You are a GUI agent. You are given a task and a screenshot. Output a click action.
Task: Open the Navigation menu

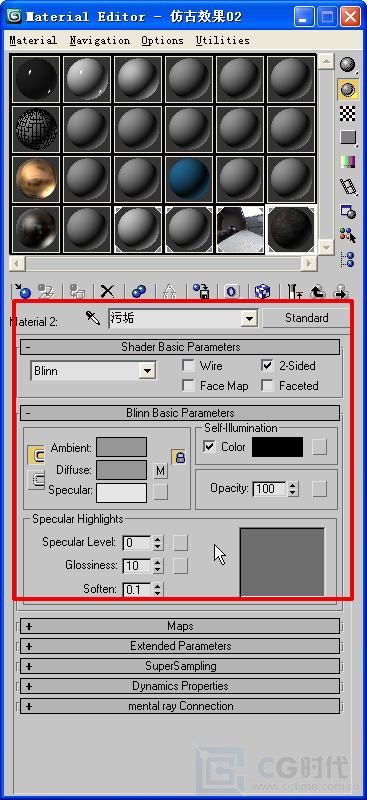[x=100, y=40]
